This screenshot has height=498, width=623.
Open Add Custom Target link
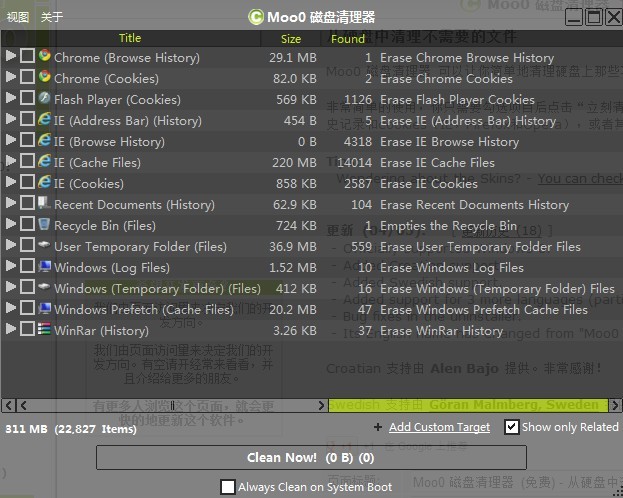pos(439,427)
